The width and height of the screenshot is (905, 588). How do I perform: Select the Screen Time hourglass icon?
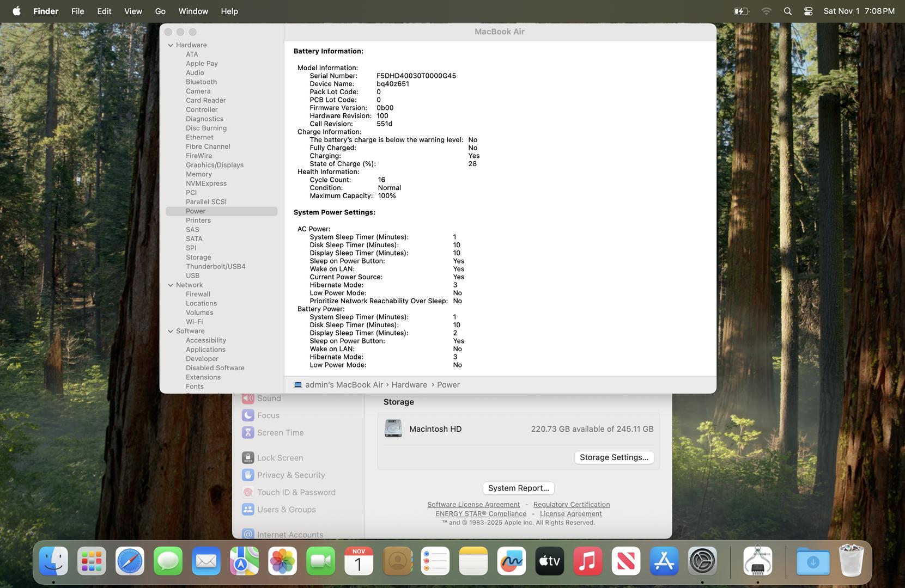[248, 433]
